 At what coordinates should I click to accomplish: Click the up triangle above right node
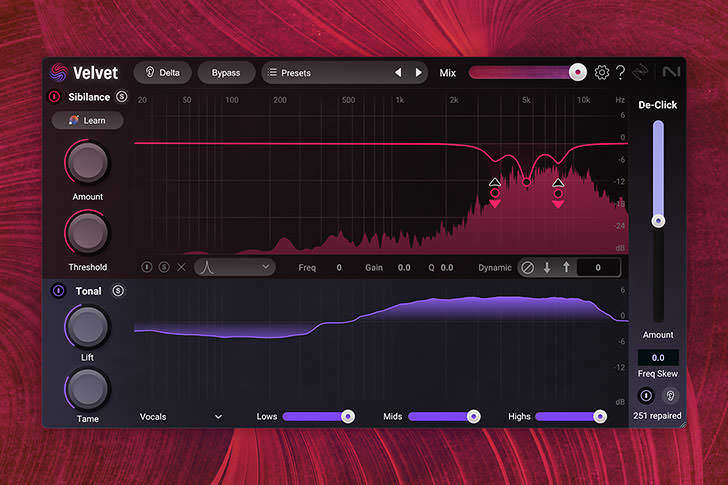(558, 182)
